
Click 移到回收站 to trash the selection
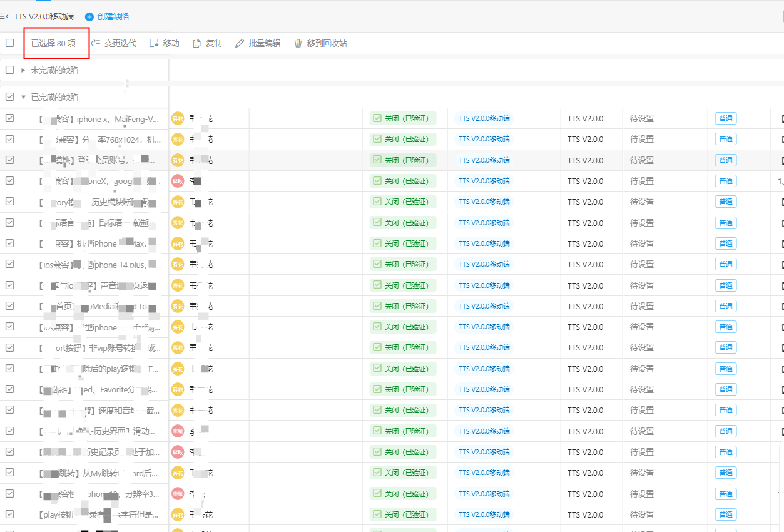tap(320, 43)
